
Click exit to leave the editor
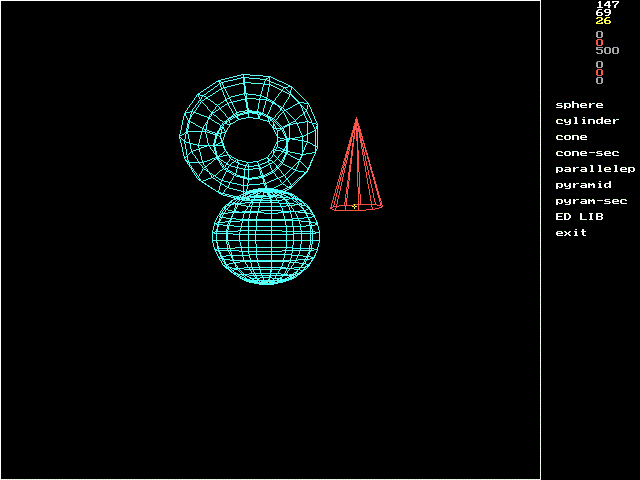click(571, 233)
